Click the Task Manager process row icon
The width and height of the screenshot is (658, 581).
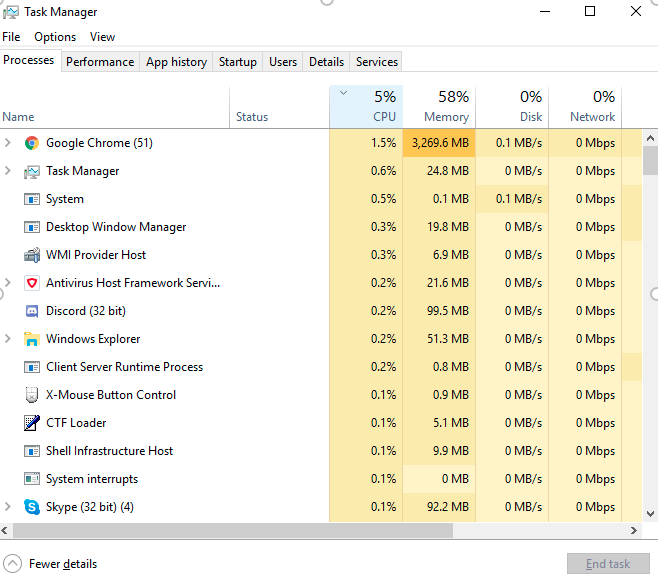pyautogui.click(x=32, y=171)
